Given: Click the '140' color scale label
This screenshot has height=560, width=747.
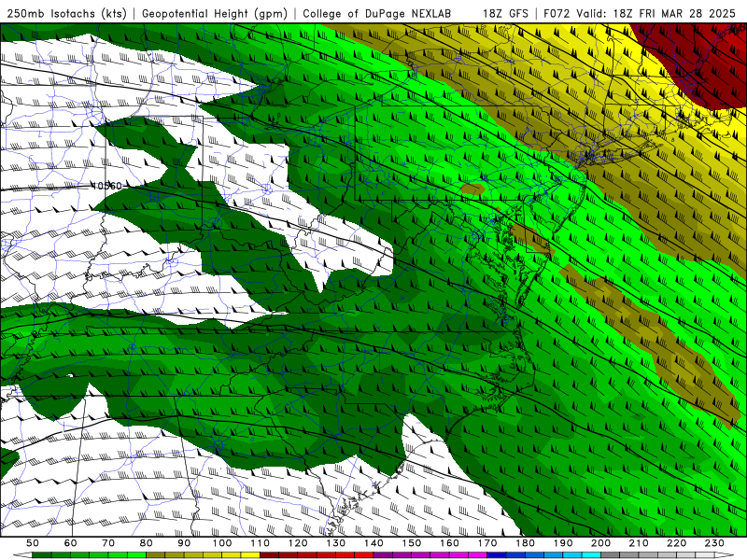Looking at the screenshot, I should (373, 543).
